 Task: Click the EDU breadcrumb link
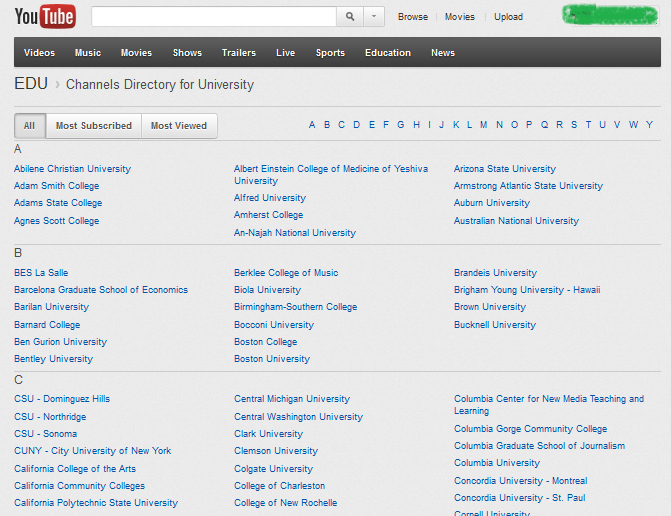pos(31,84)
